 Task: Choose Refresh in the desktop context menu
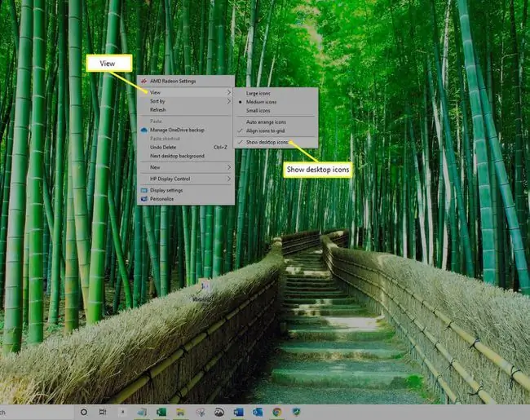186,110
